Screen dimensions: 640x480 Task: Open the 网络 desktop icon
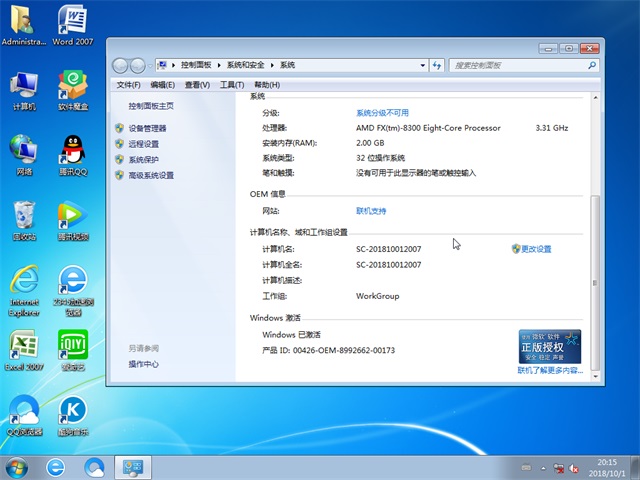pos(24,155)
